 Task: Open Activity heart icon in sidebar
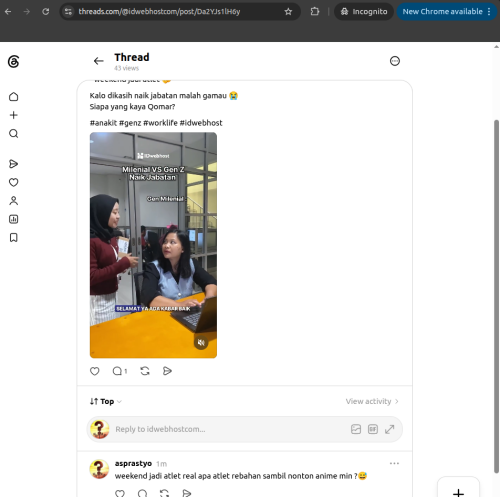13,182
